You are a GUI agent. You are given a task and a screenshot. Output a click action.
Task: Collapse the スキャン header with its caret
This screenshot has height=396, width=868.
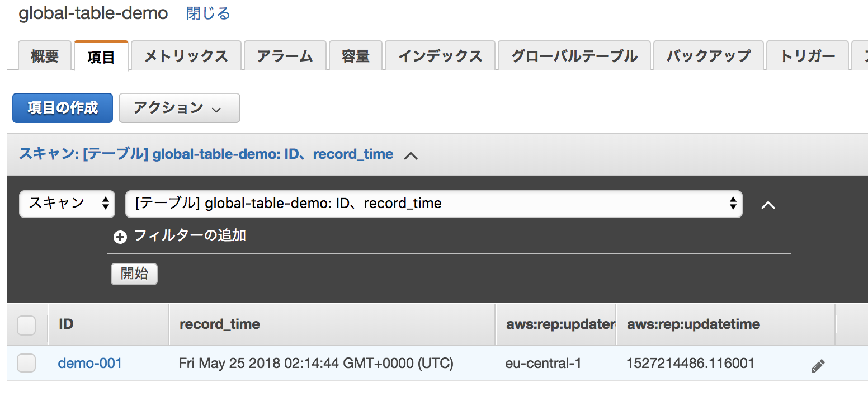click(411, 155)
